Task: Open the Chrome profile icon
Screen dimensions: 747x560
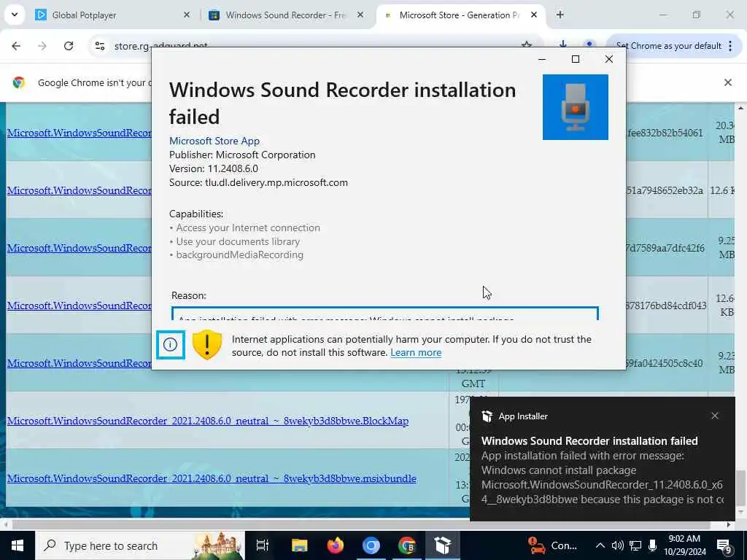Action: [589, 44]
